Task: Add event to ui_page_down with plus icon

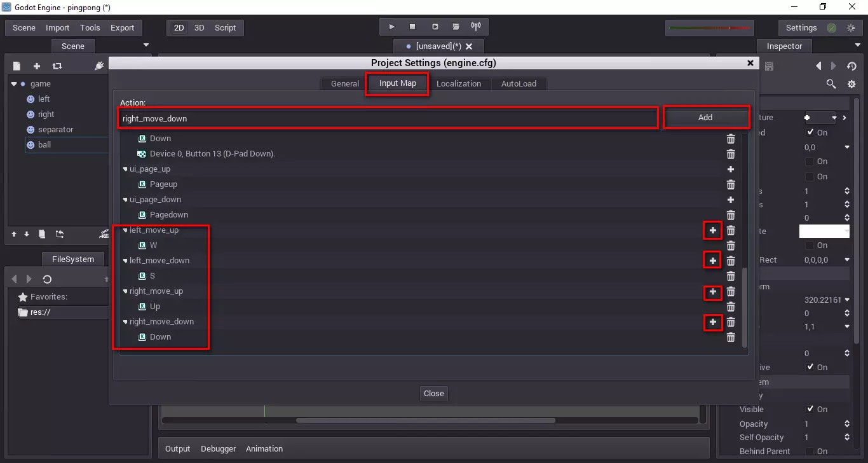Action: pyautogui.click(x=731, y=200)
